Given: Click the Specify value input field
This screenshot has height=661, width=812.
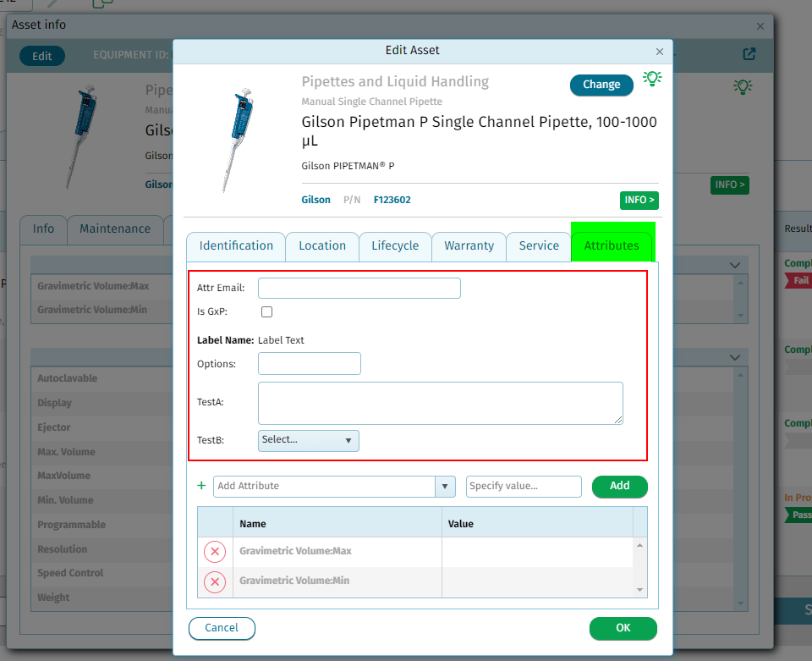Looking at the screenshot, I should 524,487.
